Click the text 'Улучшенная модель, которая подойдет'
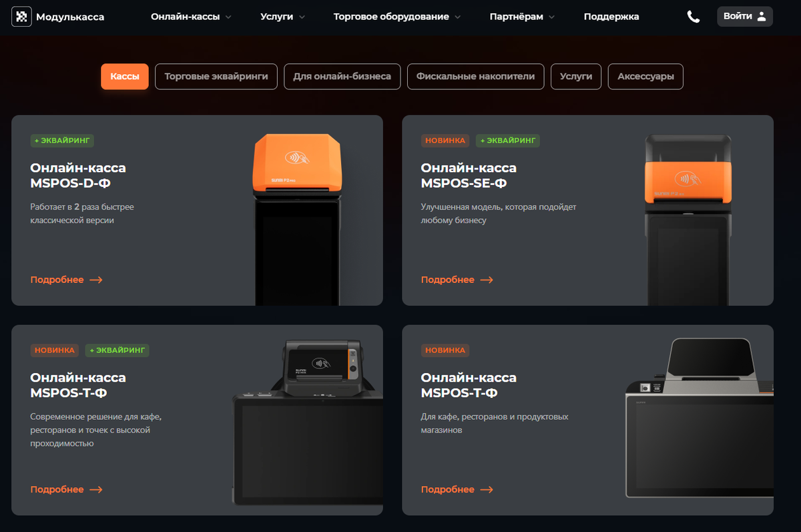This screenshot has width=801, height=532. 499,207
